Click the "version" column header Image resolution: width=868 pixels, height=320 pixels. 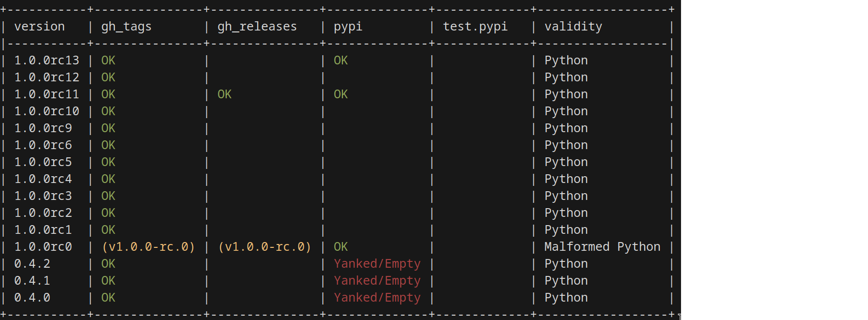point(39,27)
